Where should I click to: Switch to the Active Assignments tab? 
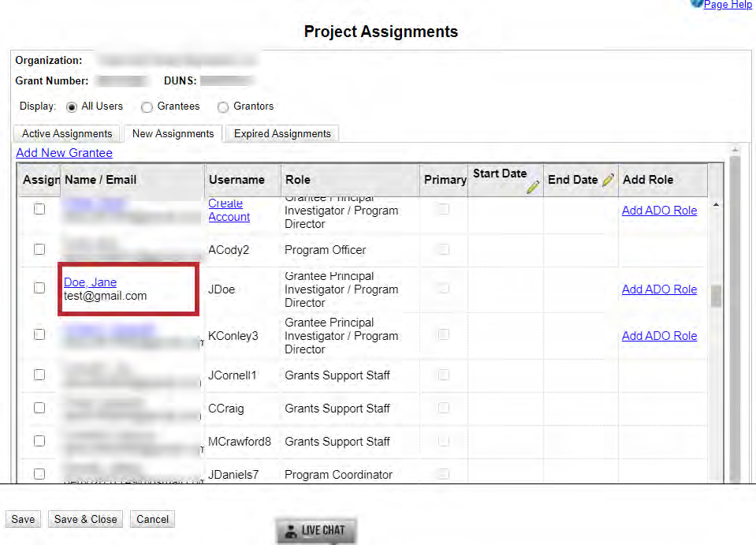[67, 134]
